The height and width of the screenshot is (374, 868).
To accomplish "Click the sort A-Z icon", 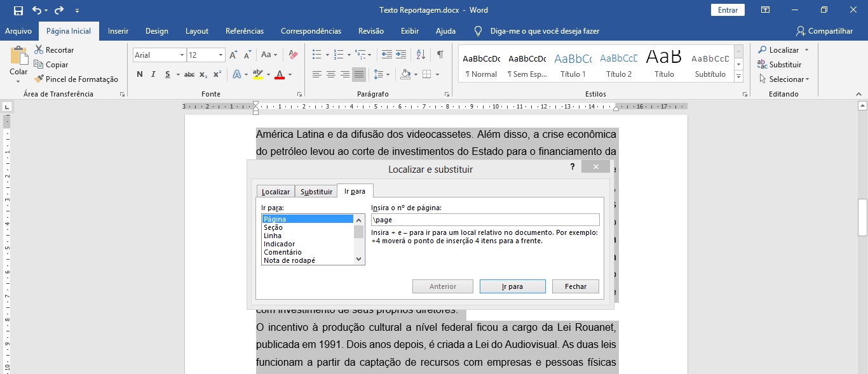I will click(421, 55).
